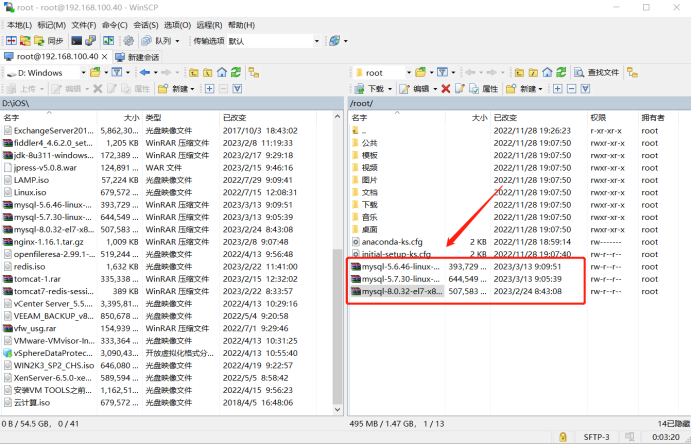This screenshot has height=444, width=692.
Task: Click remote panel unselect-files minus icon
Action: click(572, 89)
